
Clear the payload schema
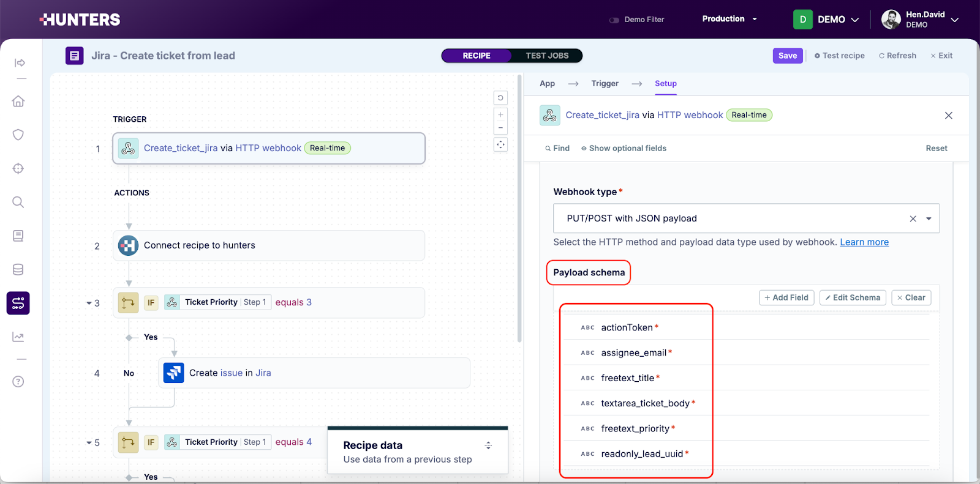pos(911,297)
